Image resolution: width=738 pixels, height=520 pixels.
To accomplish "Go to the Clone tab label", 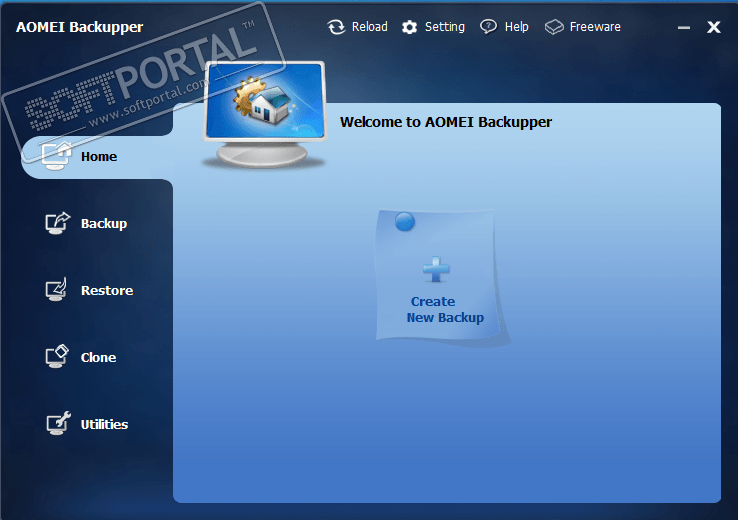I will pos(98,357).
